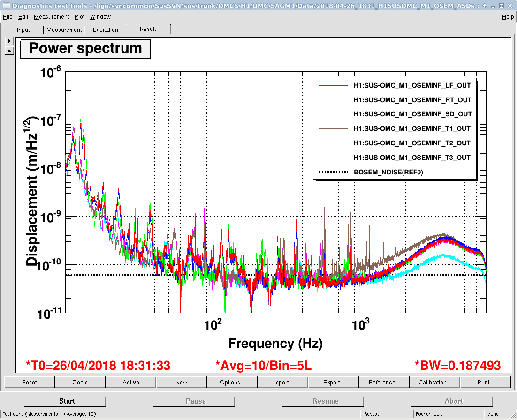Image resolution: width=517 pixels, height=420 pixels.
Task: Open the Measurement menu
Action: (52, 17)
